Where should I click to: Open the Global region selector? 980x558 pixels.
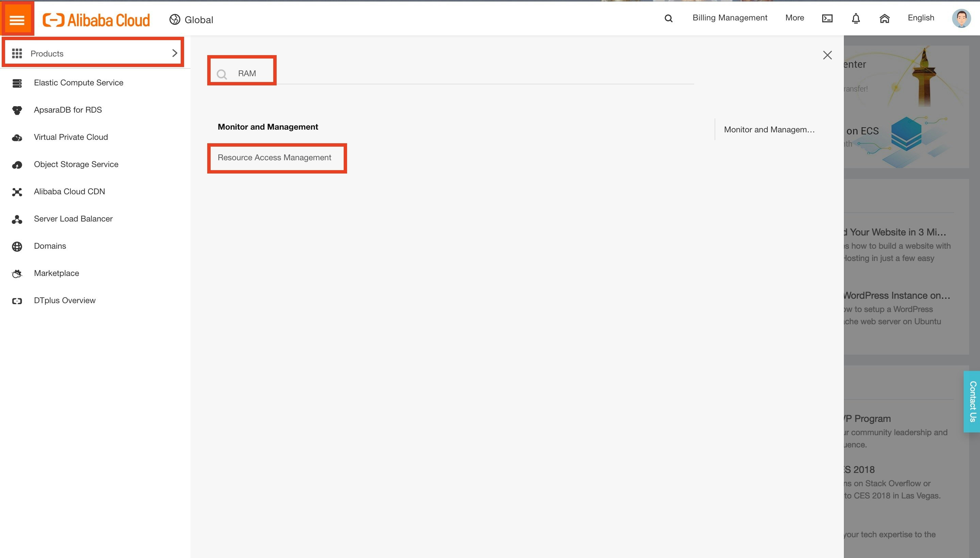point(191,19)
